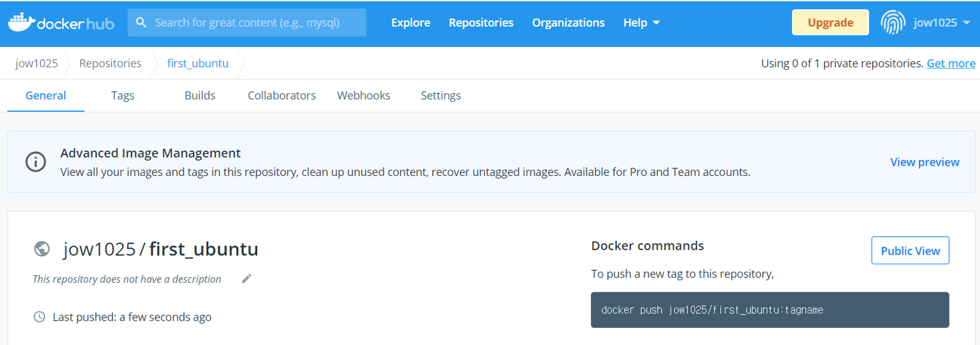Click jow1025 in the breadcrumb

(37, 63)
